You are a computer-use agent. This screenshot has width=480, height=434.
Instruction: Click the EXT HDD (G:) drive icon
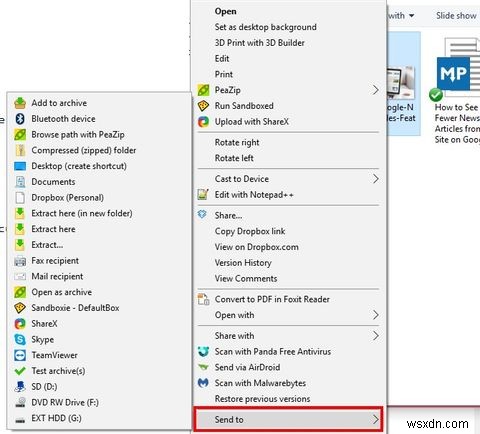pos(20,419)
